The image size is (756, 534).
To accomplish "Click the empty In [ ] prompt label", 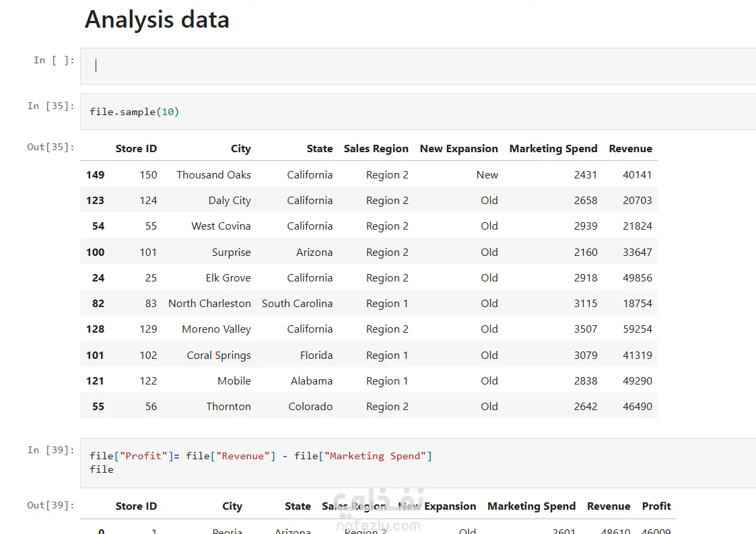I will (54, 60).
